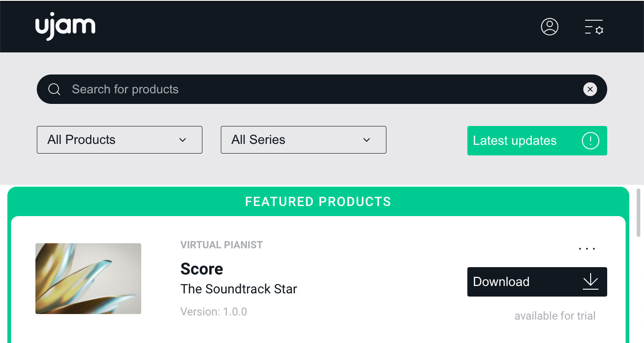The width and height of the screenshot is (644, 343).
Task: Click the ujam logo
Action: pos(65,27)
